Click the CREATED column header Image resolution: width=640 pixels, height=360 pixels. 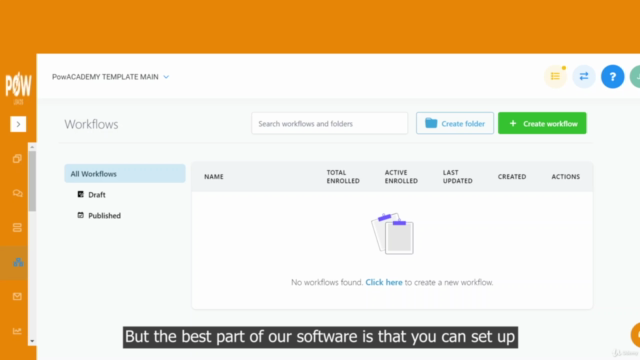[x=512, y=177]
